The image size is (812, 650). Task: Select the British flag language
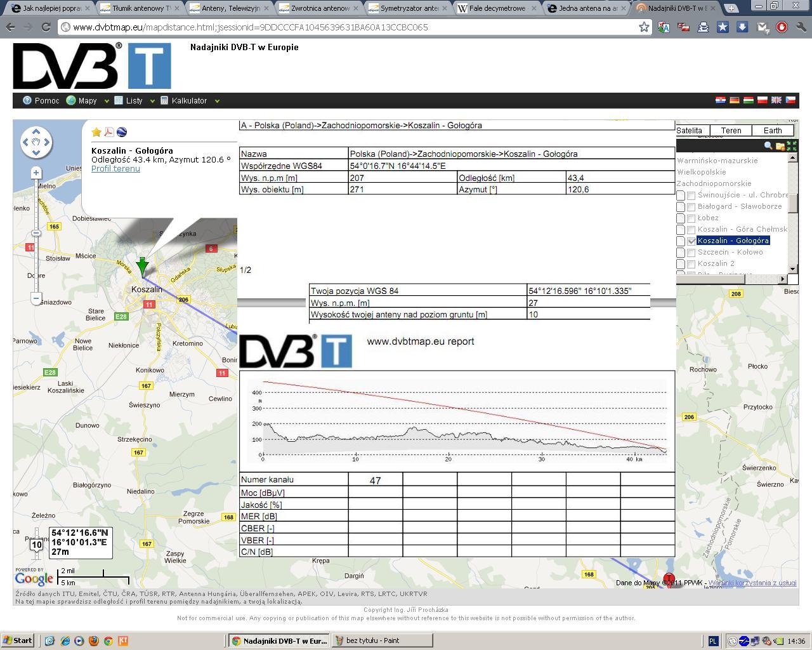[x=776, y=100]
